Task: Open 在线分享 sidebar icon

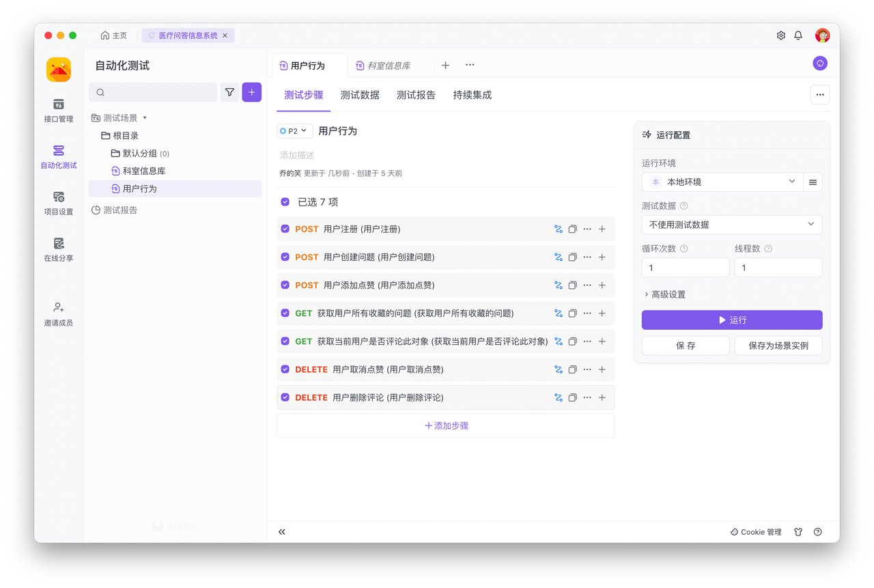Action: 59,249
